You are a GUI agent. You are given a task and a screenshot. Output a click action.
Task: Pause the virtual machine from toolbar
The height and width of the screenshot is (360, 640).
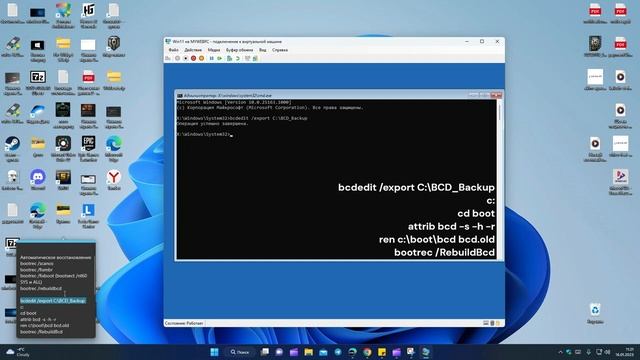click(211, 58)
